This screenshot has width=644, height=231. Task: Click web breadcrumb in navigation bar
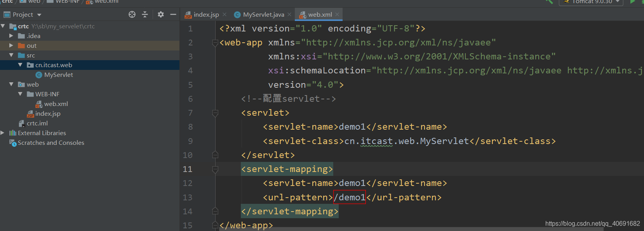(34, 2)
